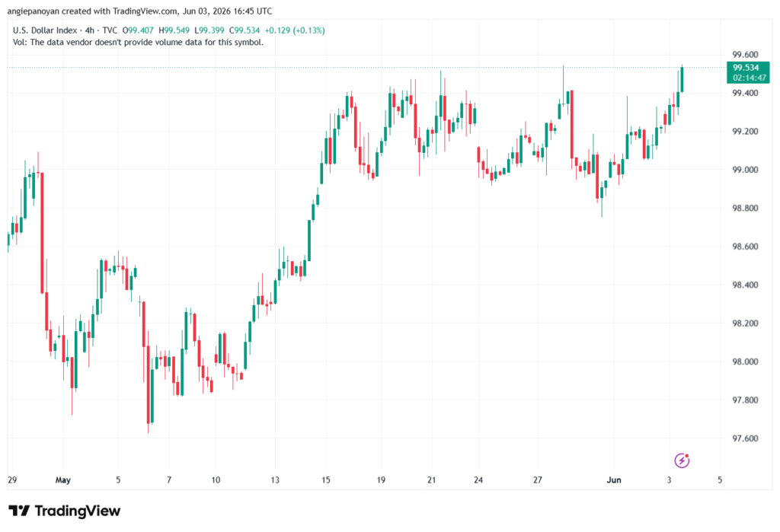Click the 99.400 price axis label
780x532 pixels.
[745, 93]
